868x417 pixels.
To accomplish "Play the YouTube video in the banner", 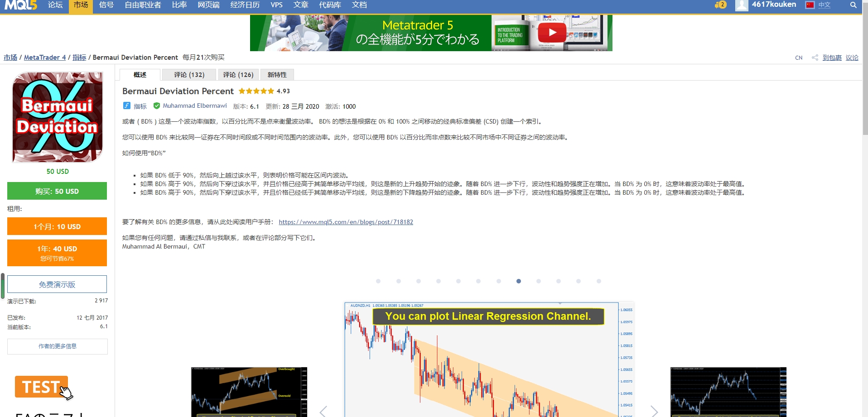I will (552, 33).
